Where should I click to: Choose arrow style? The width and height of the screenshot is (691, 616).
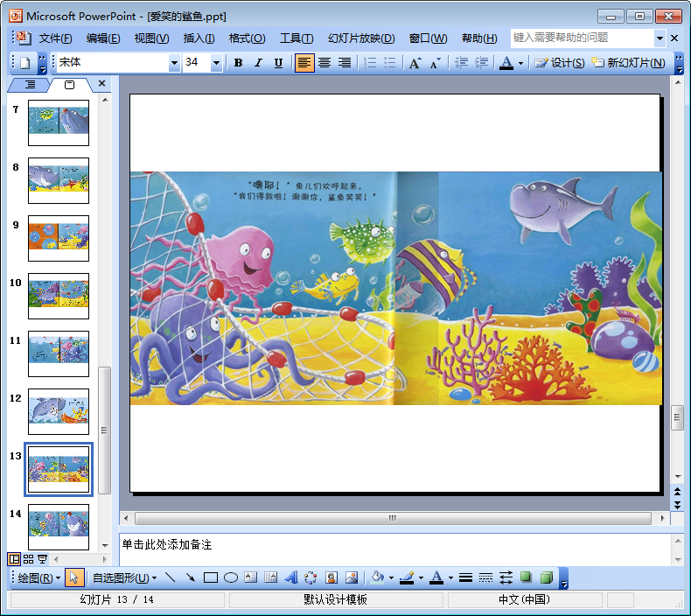[506, 577]
